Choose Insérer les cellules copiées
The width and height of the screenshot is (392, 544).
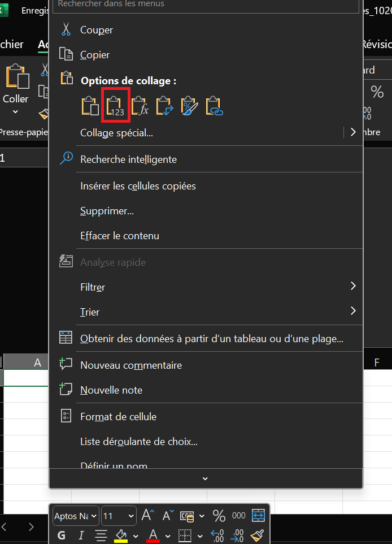[x=138, y=185]
